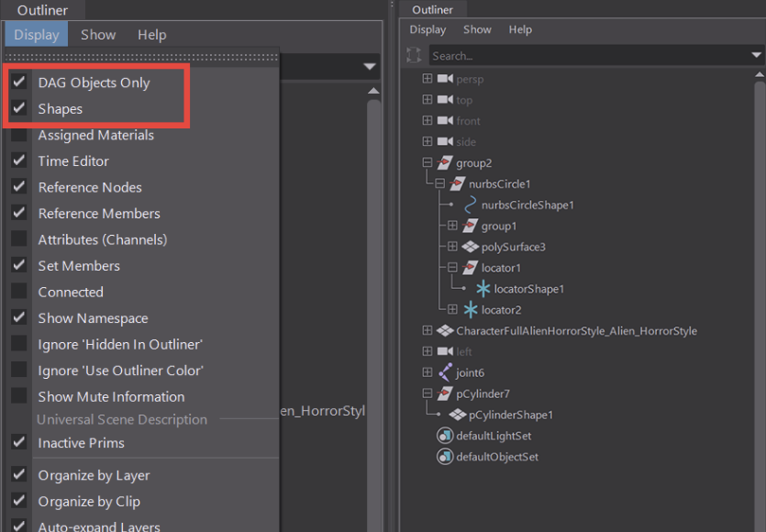Open Display menu in right Outliner
The width and height of the screenshot is (766, 532).
pyautogui.click(x=427, y=29)
